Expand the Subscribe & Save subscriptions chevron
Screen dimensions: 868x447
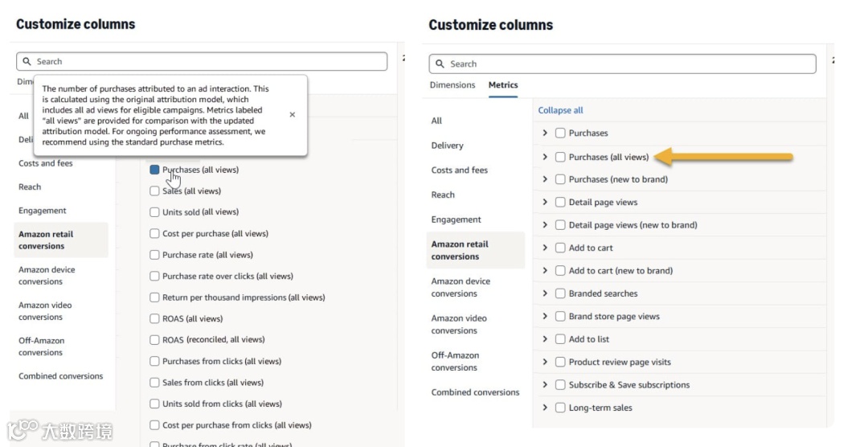pos(545,385)
